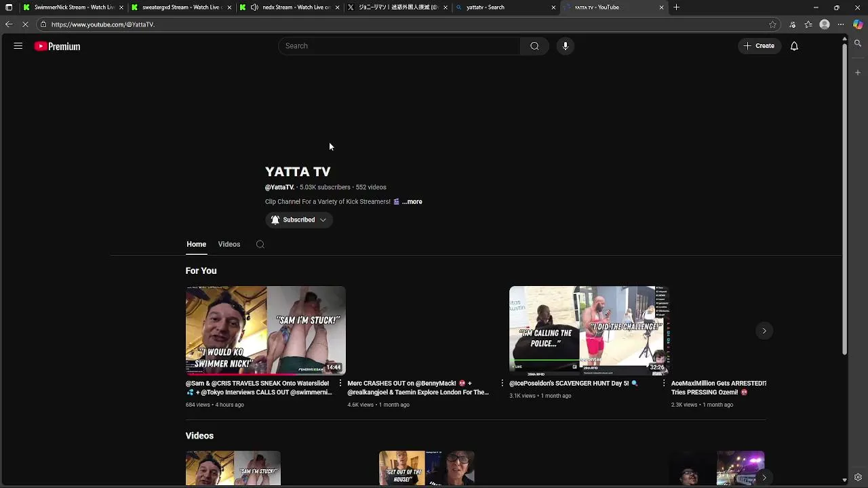Open Copilot sidebar icon

tap(858, 24)
